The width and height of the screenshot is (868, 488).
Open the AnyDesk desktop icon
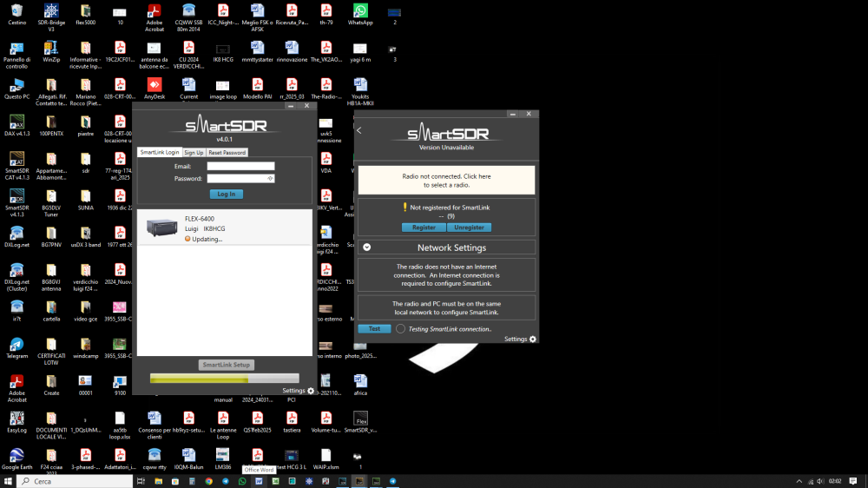(x=155, y=89)
